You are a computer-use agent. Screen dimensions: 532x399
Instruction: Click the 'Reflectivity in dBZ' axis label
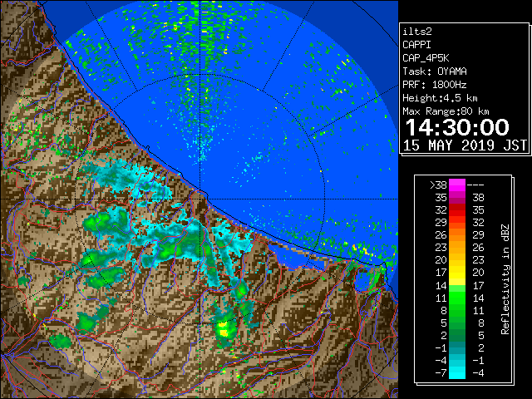(x=505, y=279)
